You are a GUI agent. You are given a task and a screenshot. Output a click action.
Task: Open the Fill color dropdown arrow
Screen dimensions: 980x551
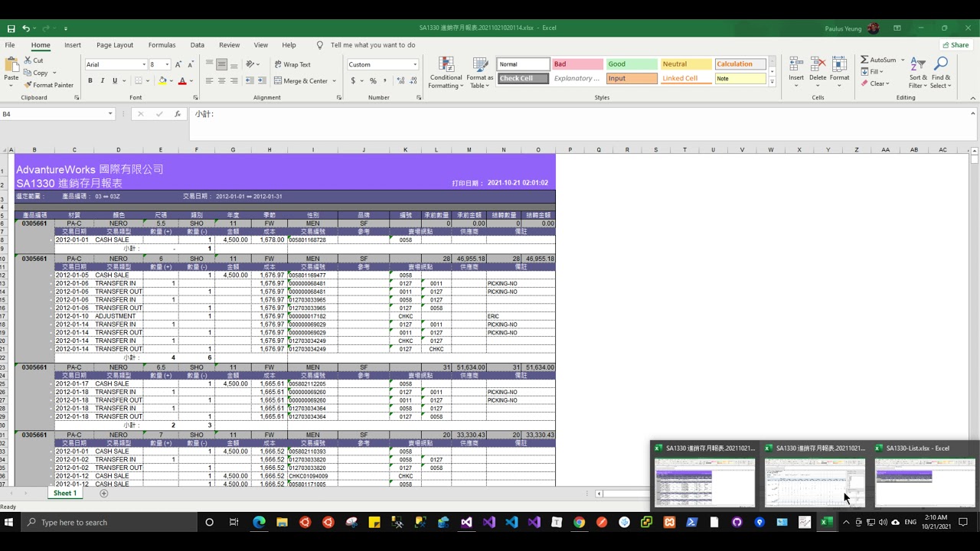[x=171, y=80]
